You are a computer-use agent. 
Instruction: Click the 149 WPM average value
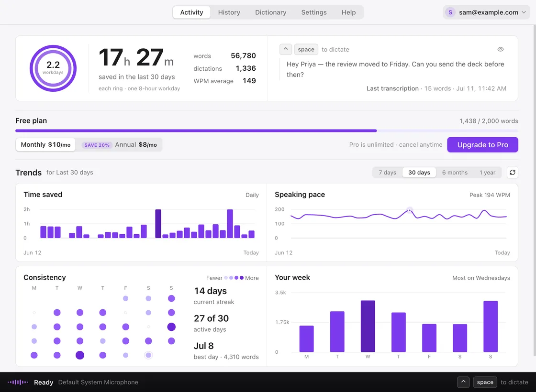(x=249, y=81)
